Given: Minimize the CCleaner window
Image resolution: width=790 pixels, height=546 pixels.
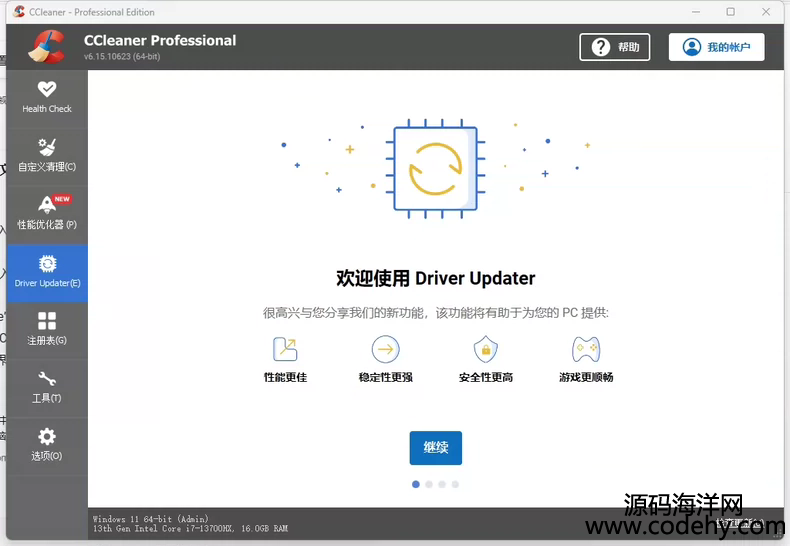Looking at the screenshot, I should tap(696, 12).
